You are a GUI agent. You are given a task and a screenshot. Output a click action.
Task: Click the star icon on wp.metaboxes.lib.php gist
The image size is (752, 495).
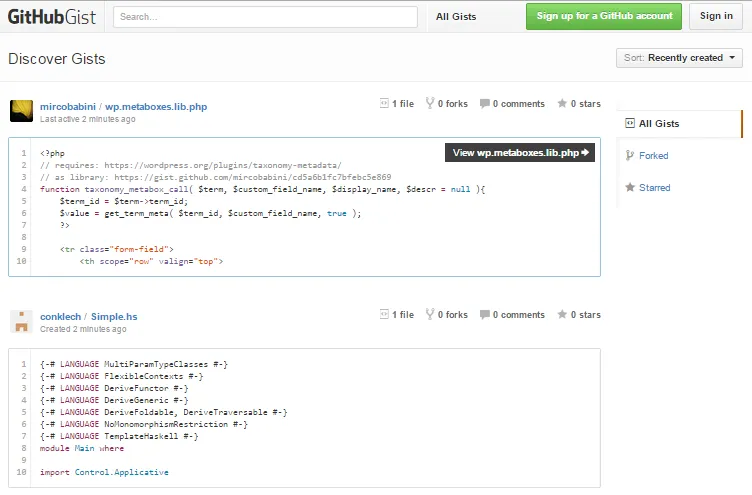tap(562, 103)
